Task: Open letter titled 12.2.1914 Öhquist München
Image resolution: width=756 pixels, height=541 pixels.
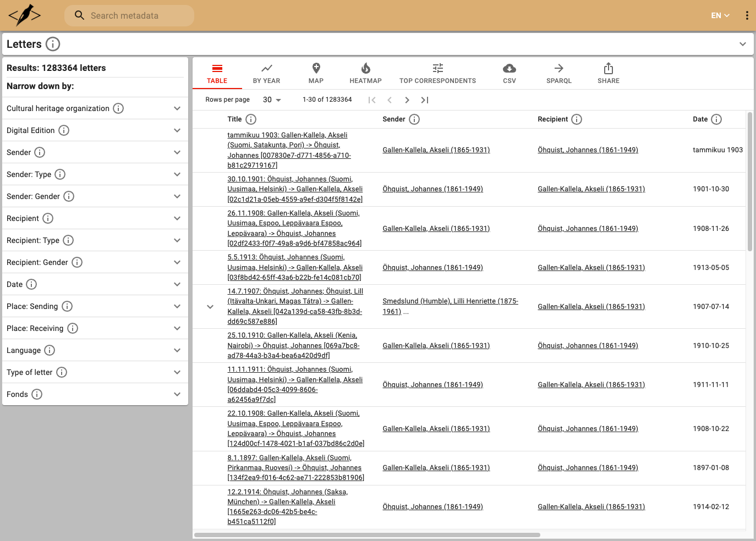Action: (288, 507)
